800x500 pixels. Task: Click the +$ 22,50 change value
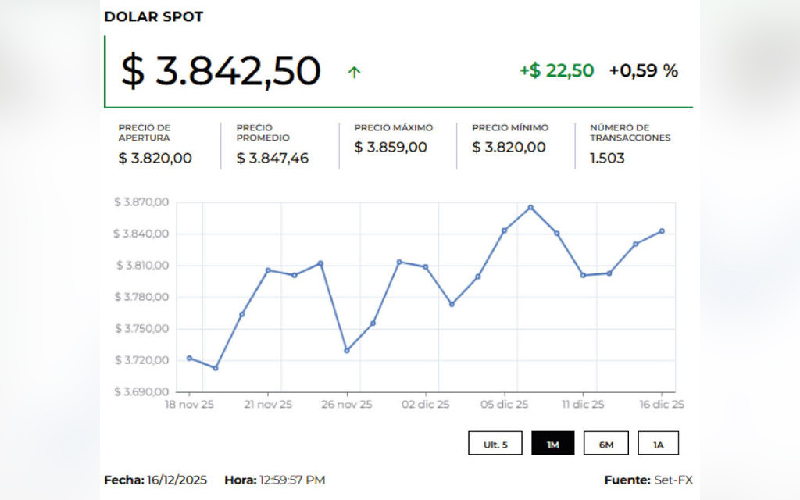coord(556,70)
